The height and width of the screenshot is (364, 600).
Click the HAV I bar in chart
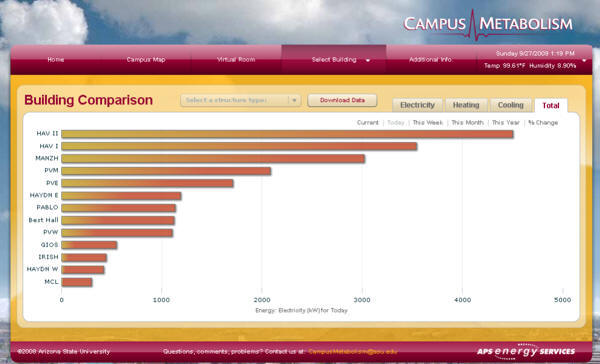[x=239, y=146]
